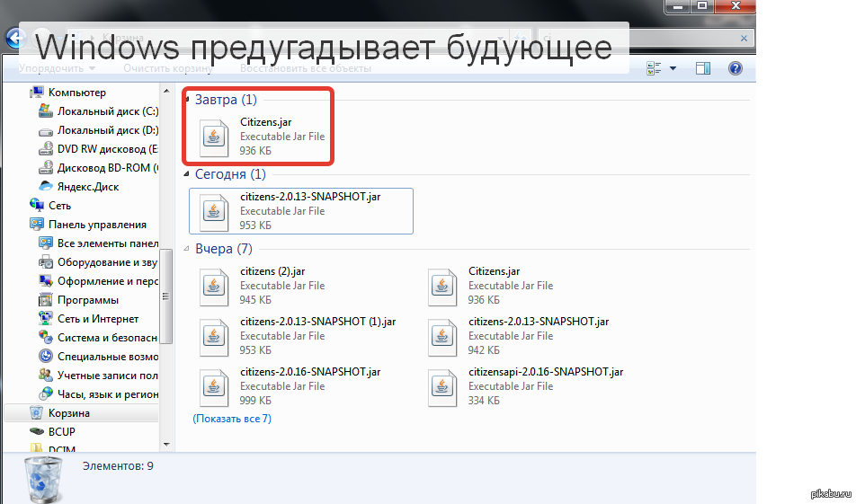Viewport: 856px width, 504px height.
Task: Open Яндекс.Диск in the navigation pane
Action: pos(87,187)
